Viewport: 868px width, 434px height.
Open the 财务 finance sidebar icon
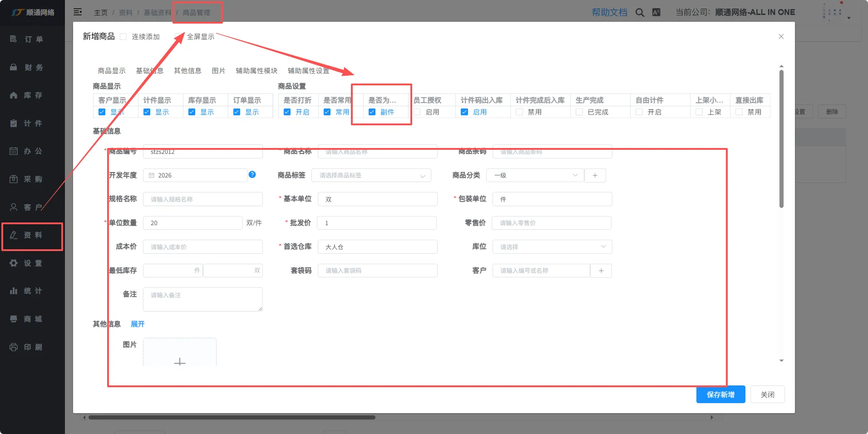pos(14,68)
